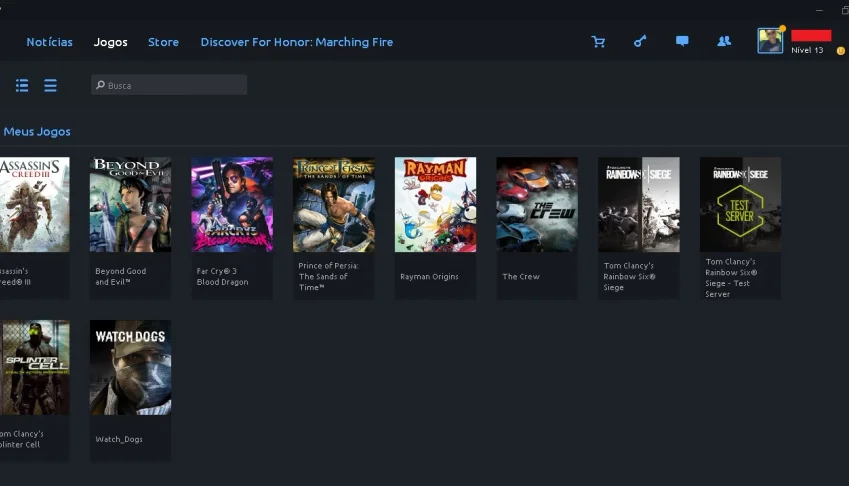The image size is (849, 486).
Task: Click the 'Nível 13' level text
Action: pos(807,50)
